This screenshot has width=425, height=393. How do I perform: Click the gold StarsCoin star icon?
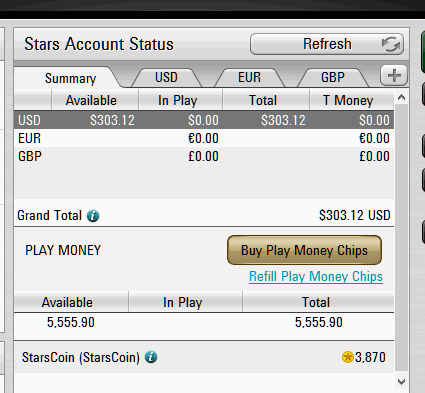point(348,357)
